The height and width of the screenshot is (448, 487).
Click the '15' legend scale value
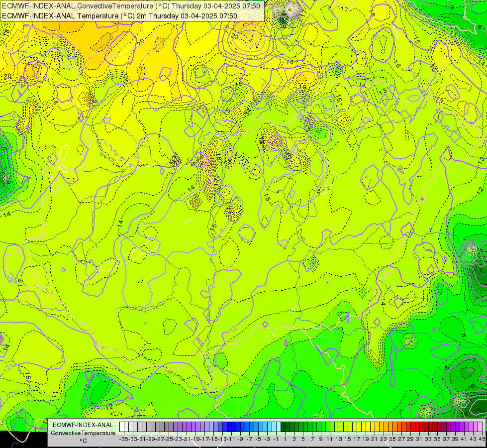point(348,439)
